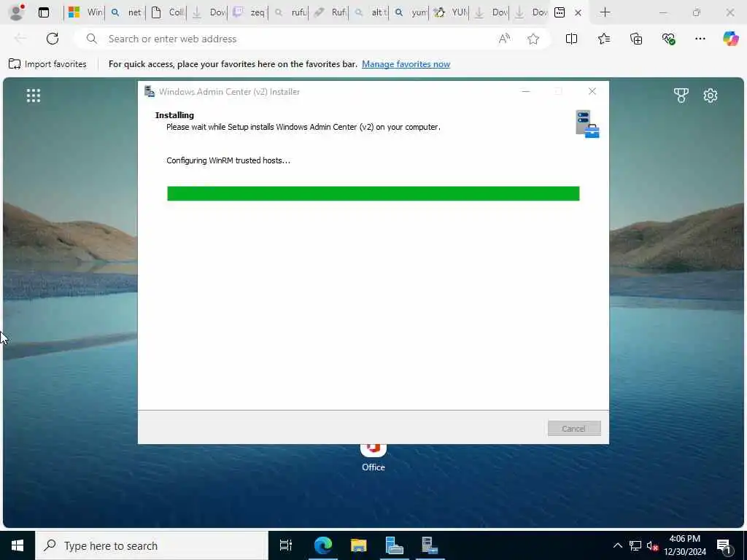Switch to the "Rufi" tab
This screenshot has height=560, width=747.
[330, 12]
